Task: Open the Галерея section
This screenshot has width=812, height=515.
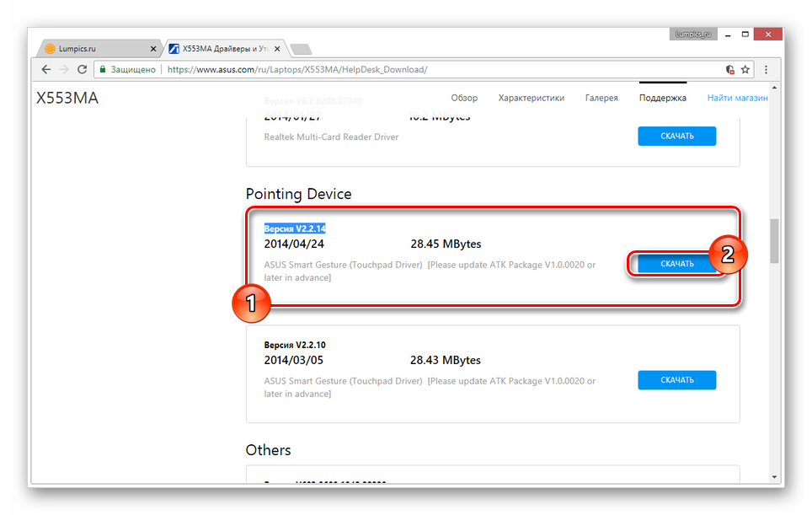Action: click(601, 98)
